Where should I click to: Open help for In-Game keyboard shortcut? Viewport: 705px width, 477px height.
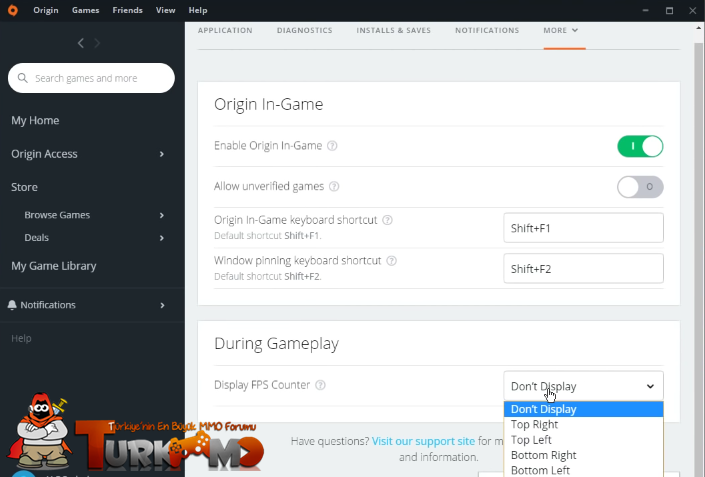(387, 220)
